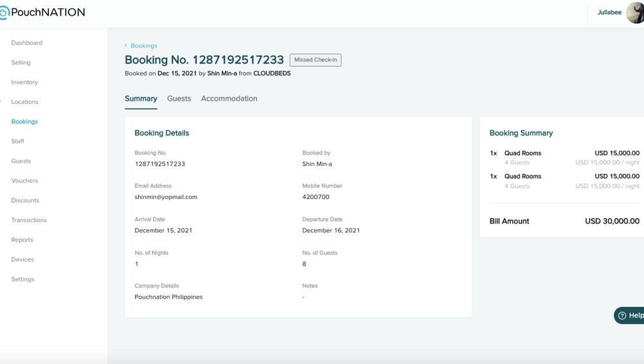This screenshot has width=644, height=364.
Task: Navigate to Selling section
Action: point(21,62)
